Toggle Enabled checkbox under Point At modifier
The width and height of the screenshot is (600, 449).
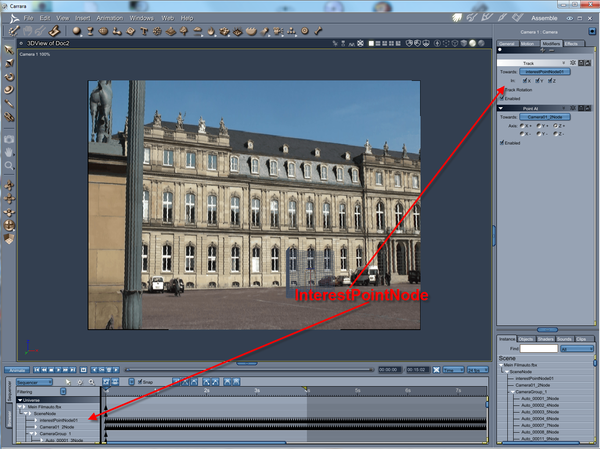[502, 143]
